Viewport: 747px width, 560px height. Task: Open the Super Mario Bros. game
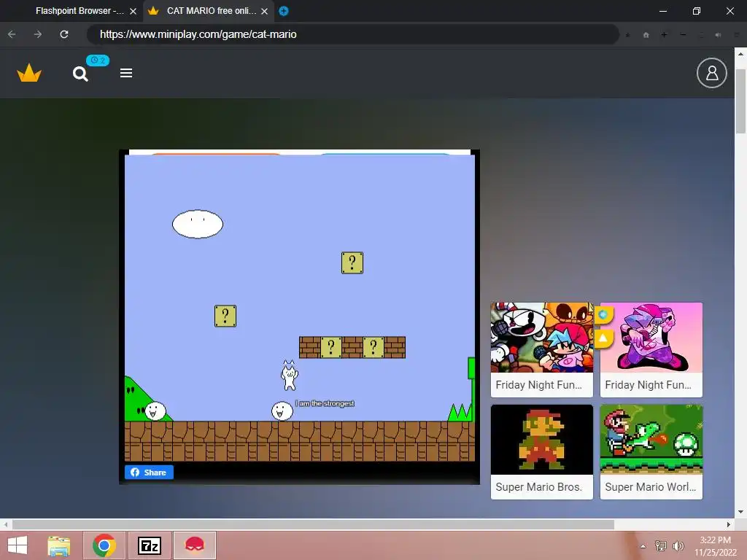[542, 452]
